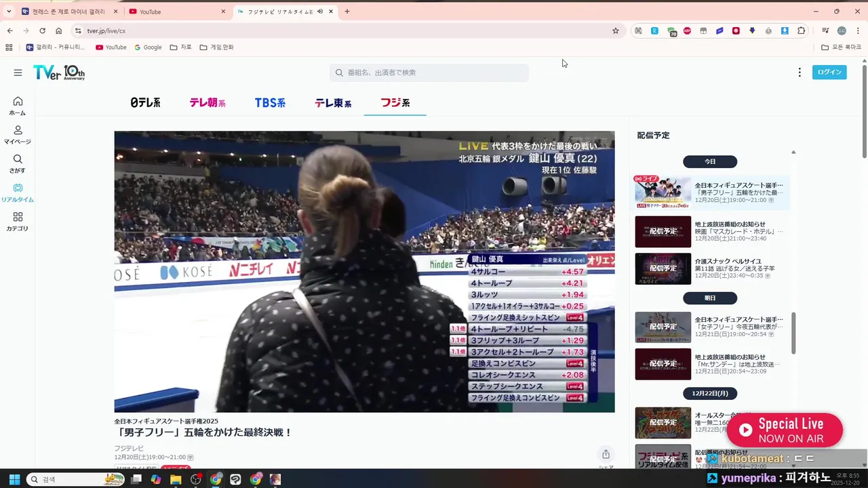
Task: Click the 12月22日(月) date label
Action: point(710,393)
